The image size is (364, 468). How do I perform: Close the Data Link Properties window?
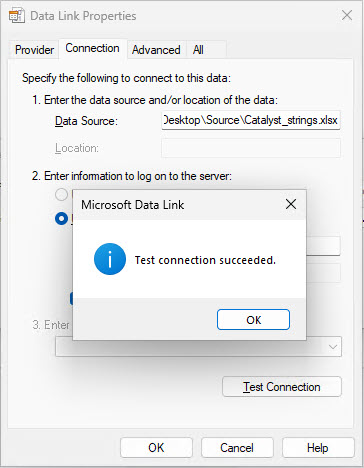point(347,15)
